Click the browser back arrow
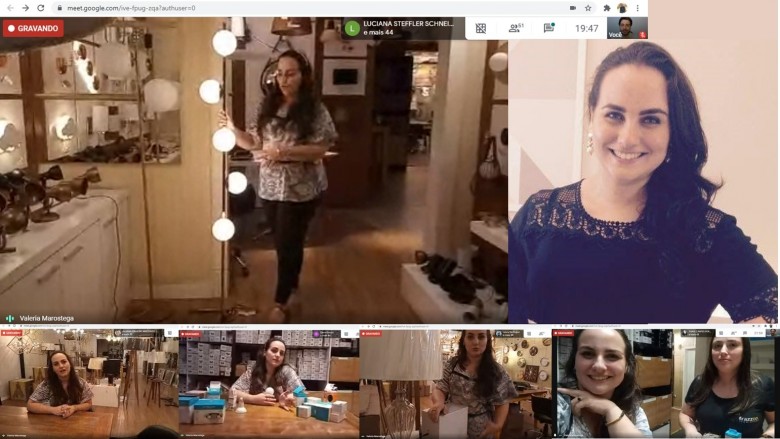 click(x=9, y=8)
